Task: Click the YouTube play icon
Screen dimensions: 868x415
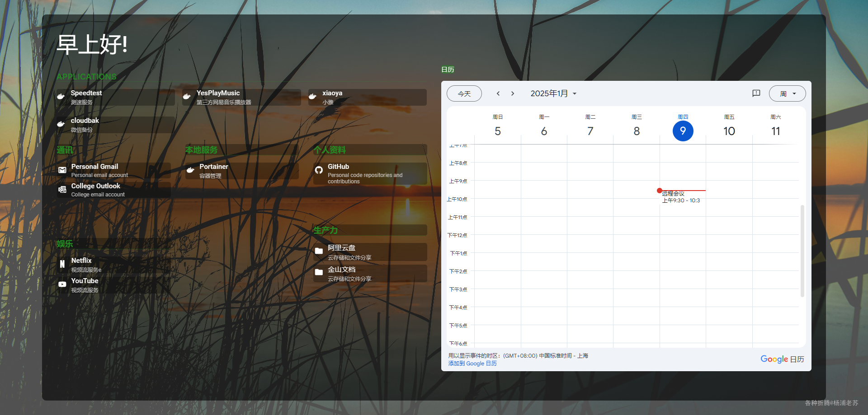Action: (x=62, y=284)
